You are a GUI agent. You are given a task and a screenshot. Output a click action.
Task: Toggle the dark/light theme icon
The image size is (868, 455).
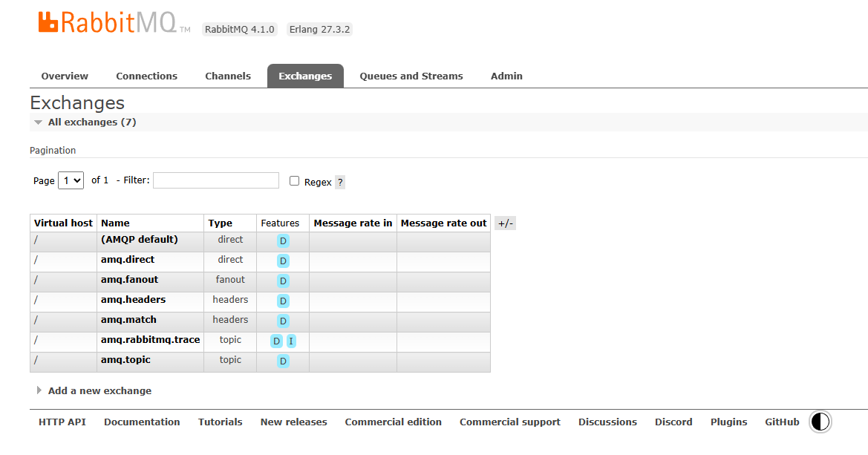point(820,422)
